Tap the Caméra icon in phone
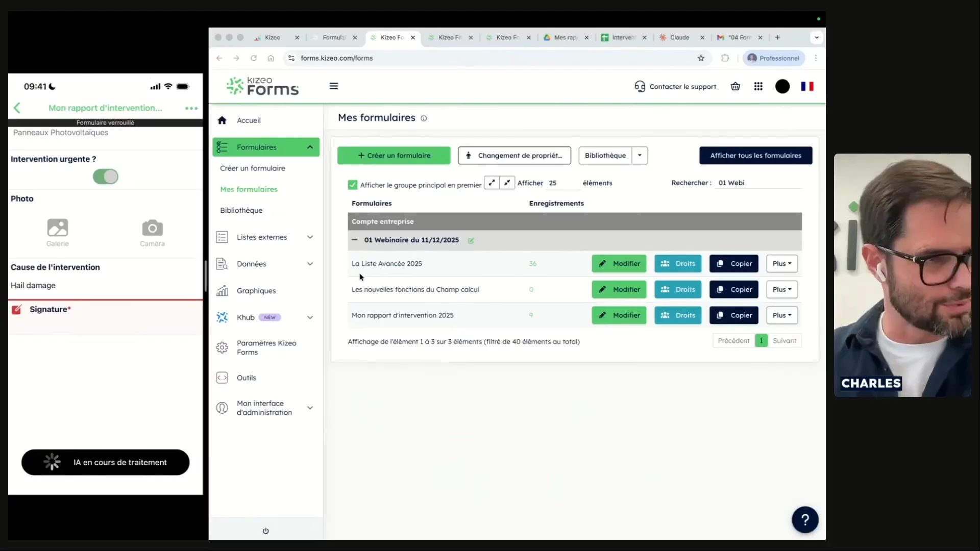980x551 pixels. coord(152,228)
